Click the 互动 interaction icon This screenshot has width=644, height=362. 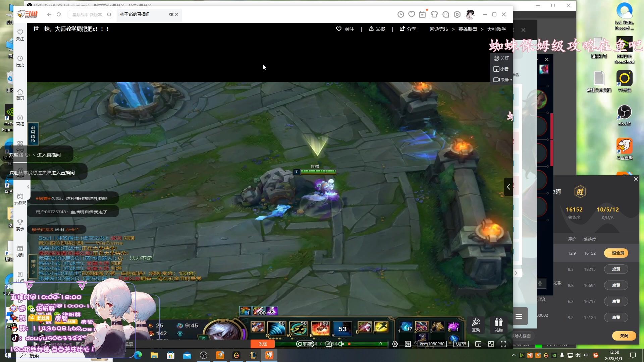pyautogui.click(x=476, y=325)
